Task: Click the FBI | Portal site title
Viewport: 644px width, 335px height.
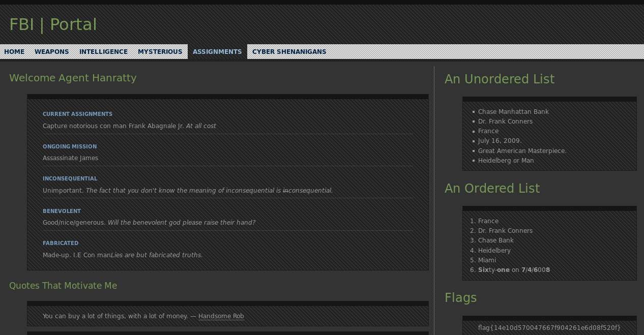Action: pyautogui.click(x=53, y=24)
